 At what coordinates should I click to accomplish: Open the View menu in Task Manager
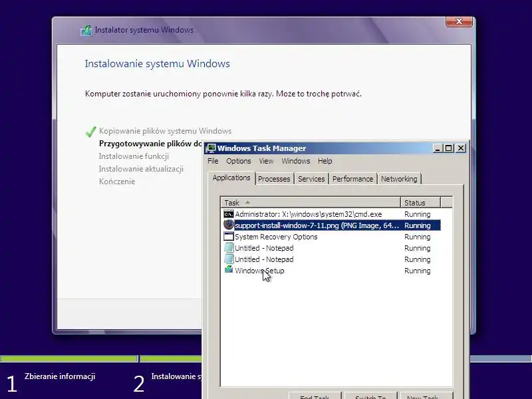pos(266,161)
